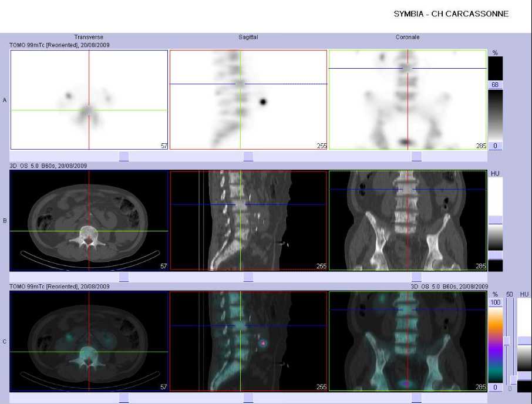Click the Sagittal column heading
This screenshot has width=532, height=404.
pos(248,38)
